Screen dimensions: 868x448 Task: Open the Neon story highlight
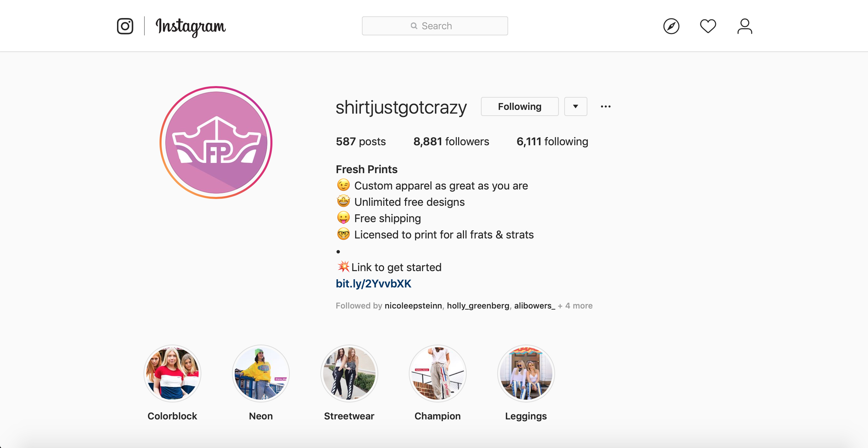(261, 374)
